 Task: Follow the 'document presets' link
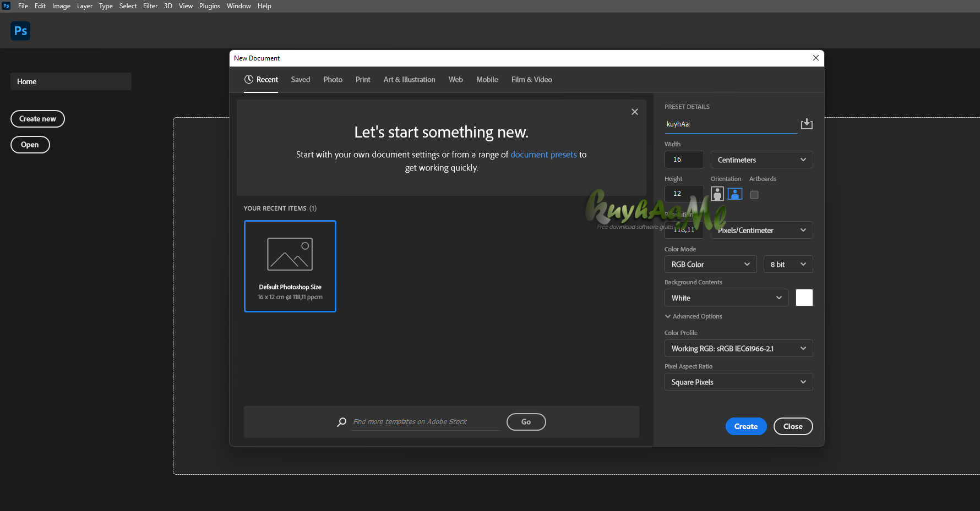click(543, 155)
